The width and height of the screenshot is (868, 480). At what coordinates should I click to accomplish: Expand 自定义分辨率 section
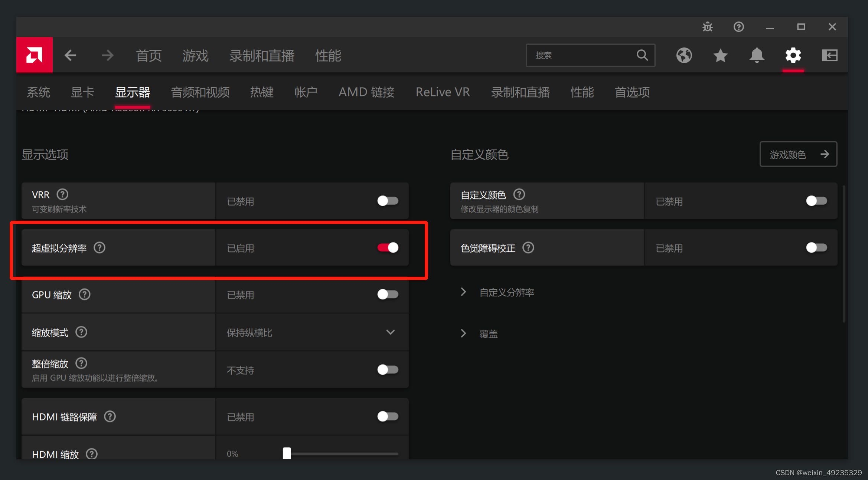point(506,292)
